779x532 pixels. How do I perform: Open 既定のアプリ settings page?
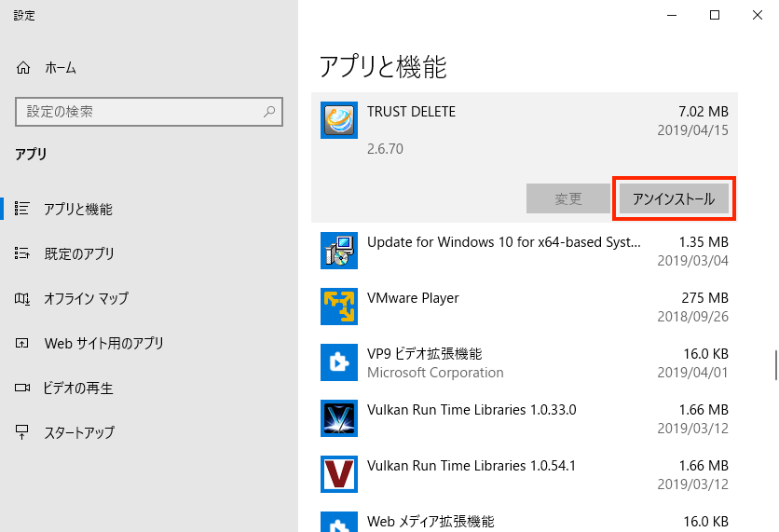[x=79, y=253]
